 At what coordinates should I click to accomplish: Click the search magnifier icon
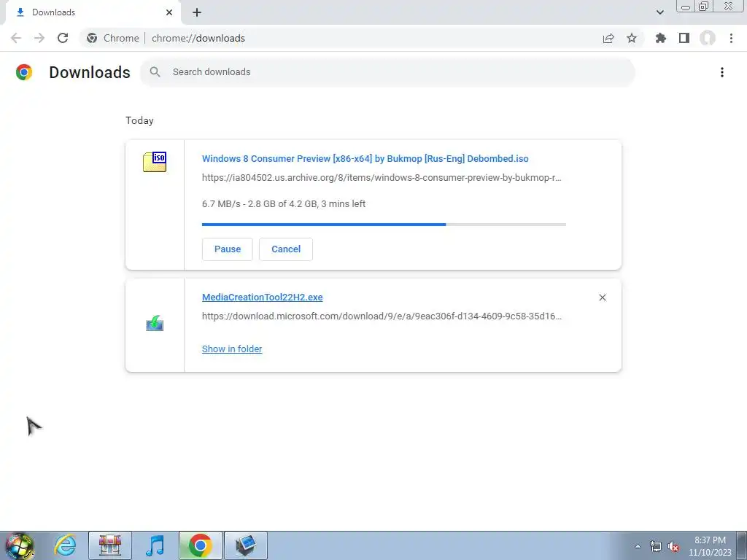pyautogui.click(x=155, y=72)
